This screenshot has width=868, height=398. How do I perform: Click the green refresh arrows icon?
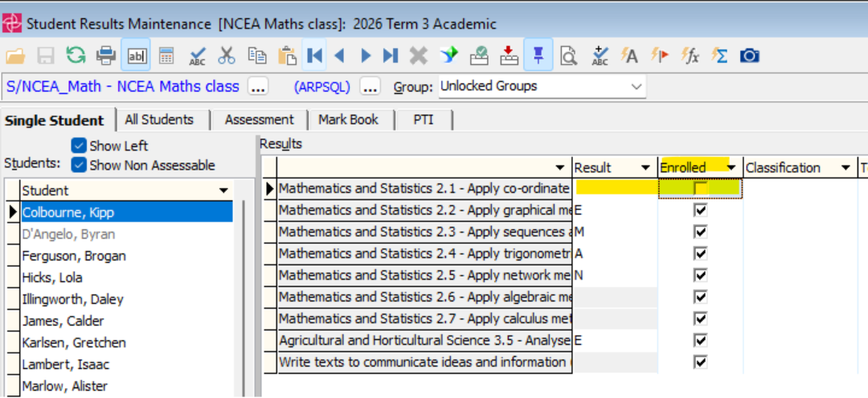[x=76, y=55]
